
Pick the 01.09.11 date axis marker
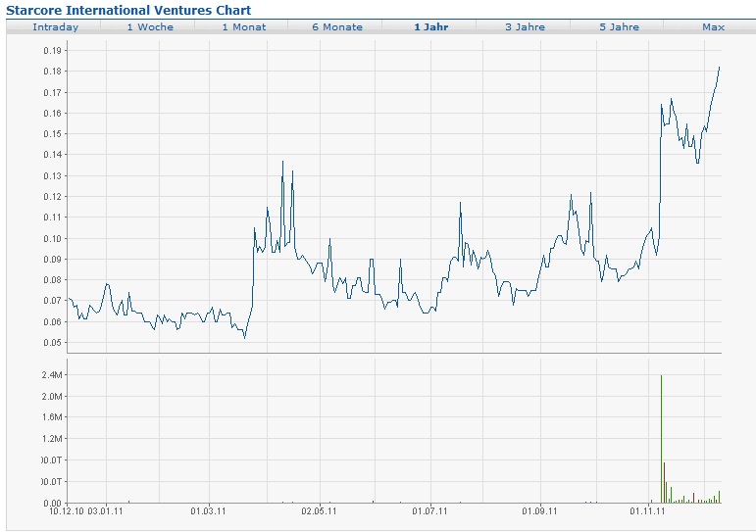click(541, 510)
